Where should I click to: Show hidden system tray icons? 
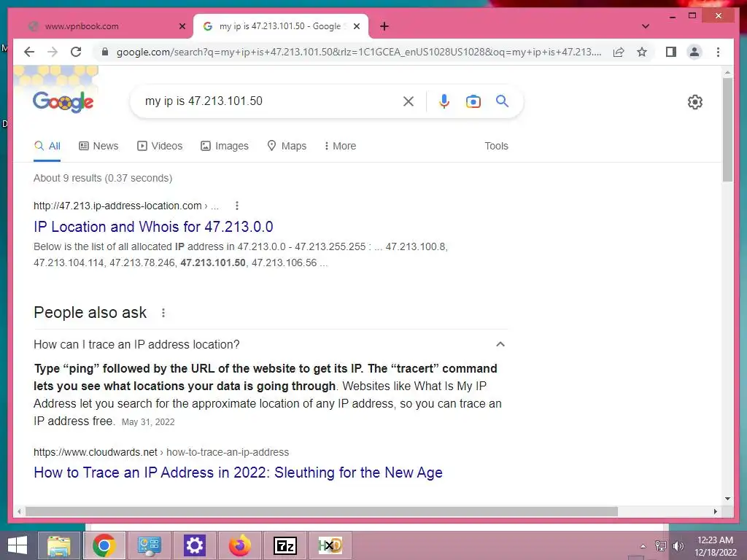pos(643,546)
